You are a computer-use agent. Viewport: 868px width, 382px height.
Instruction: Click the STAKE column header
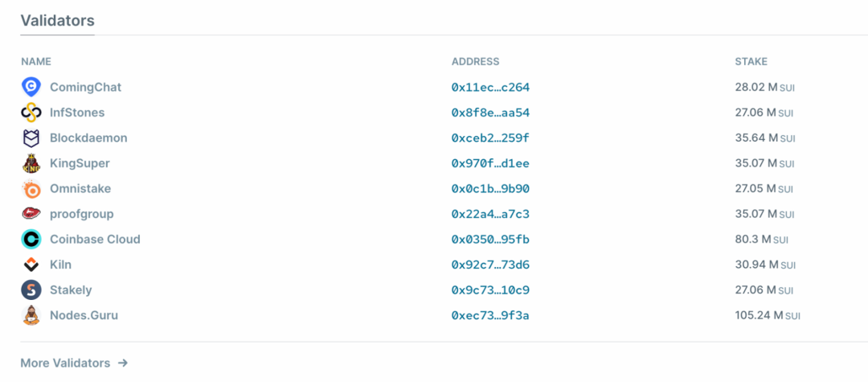(x=751, y=61)
